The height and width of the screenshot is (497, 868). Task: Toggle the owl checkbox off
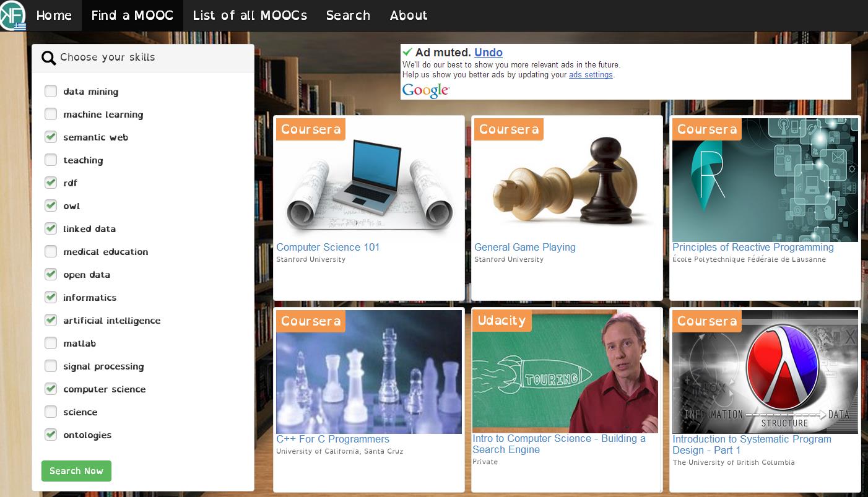51,205
